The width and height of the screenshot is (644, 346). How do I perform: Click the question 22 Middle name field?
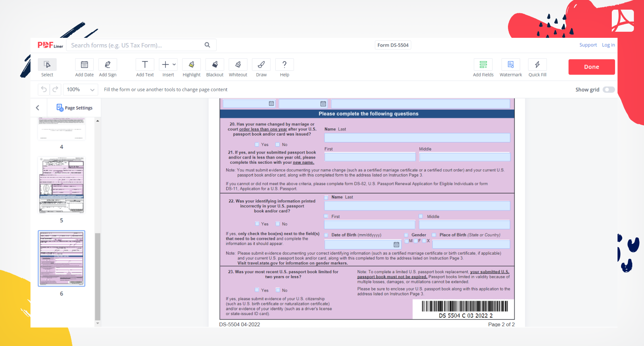pyautogui.click(x=465, y=224)
